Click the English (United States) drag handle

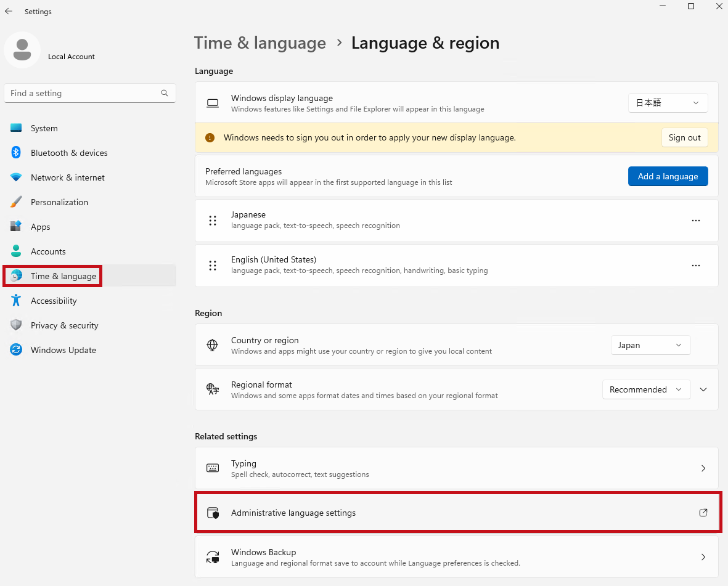point(213,266)
